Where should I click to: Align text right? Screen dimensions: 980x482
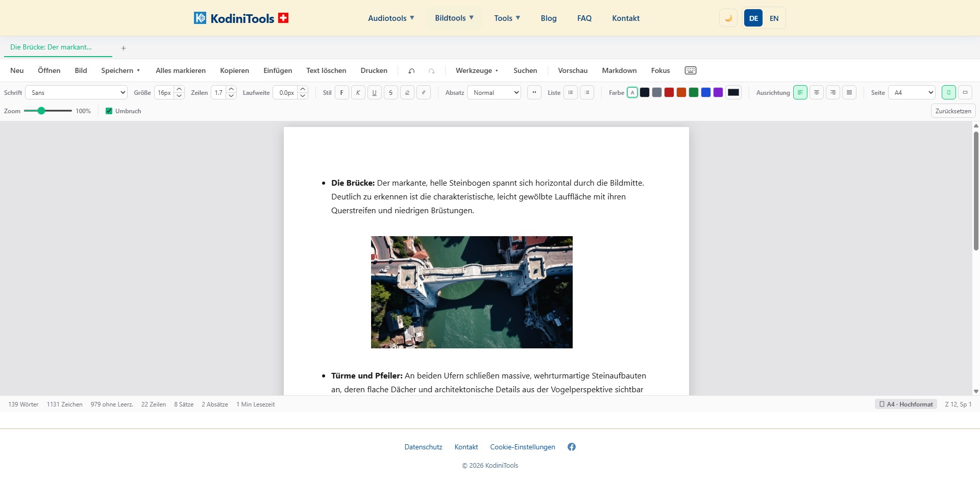point(832,92)
